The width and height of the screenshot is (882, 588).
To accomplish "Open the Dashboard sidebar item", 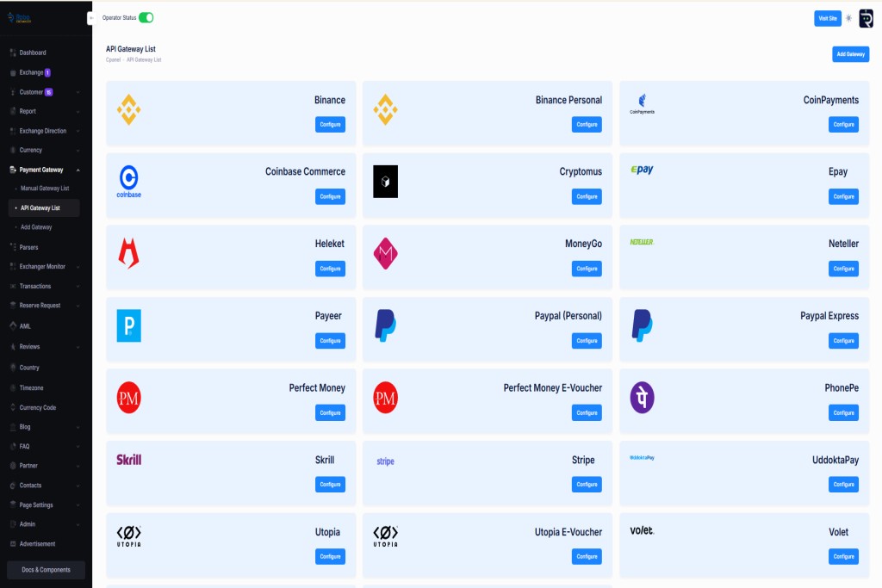I will coord(33,53).
